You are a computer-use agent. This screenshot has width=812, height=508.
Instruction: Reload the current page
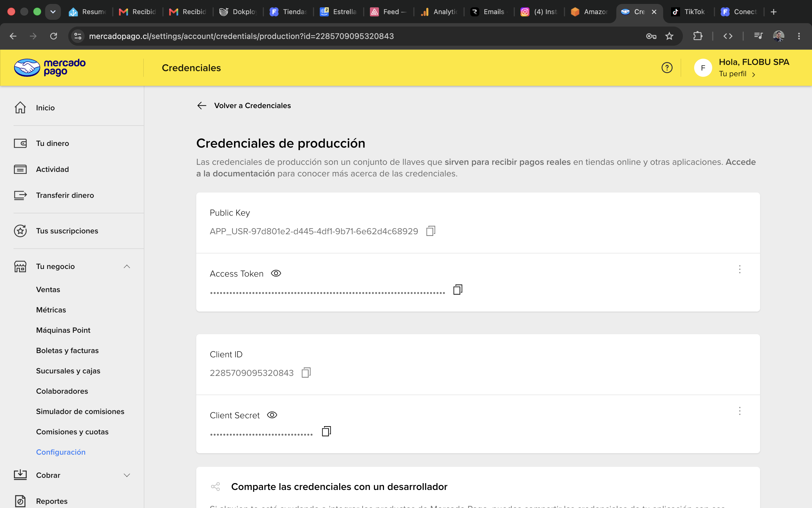pyautogui.click(x=54, y=36)
